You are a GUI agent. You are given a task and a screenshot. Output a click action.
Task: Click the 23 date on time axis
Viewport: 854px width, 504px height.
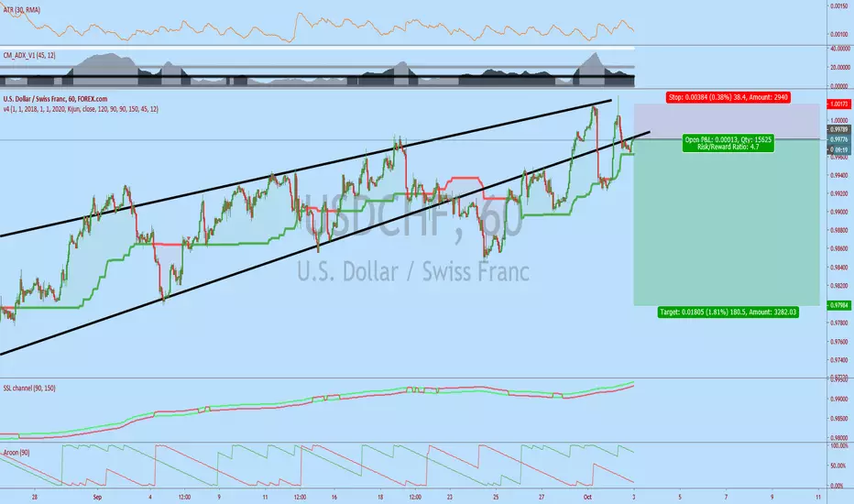(x=449, y=497)
